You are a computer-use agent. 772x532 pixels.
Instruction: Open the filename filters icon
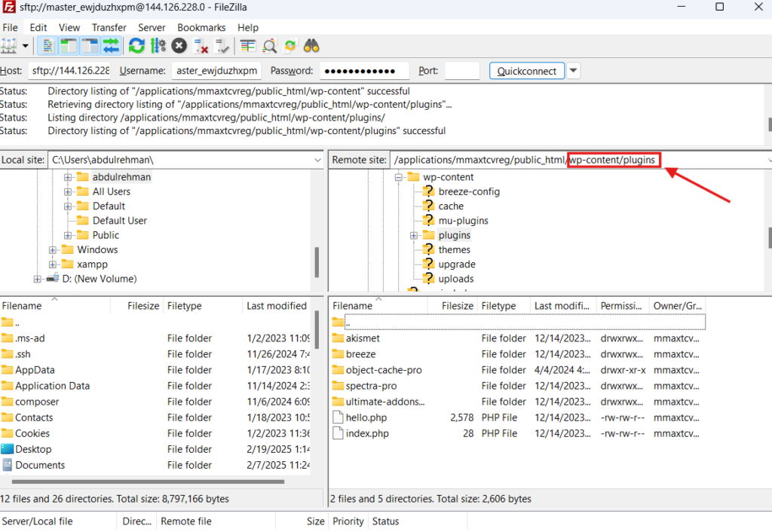click(x=248, y=46)
